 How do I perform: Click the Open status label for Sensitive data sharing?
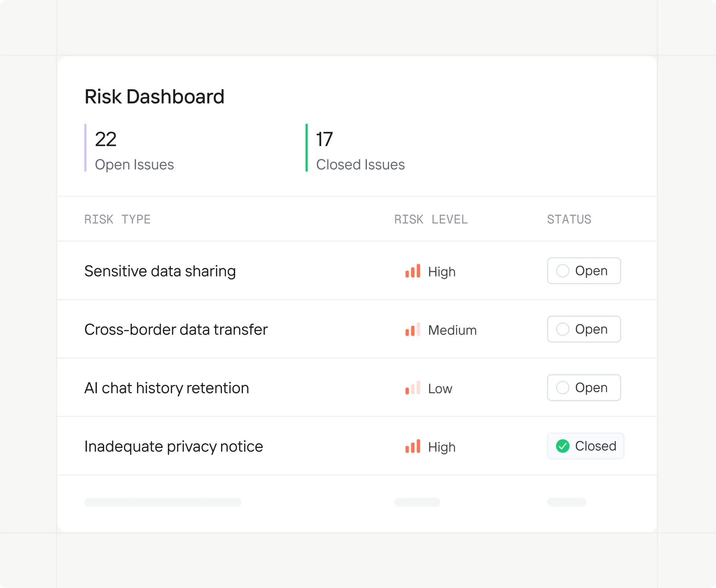click(591, 271)
